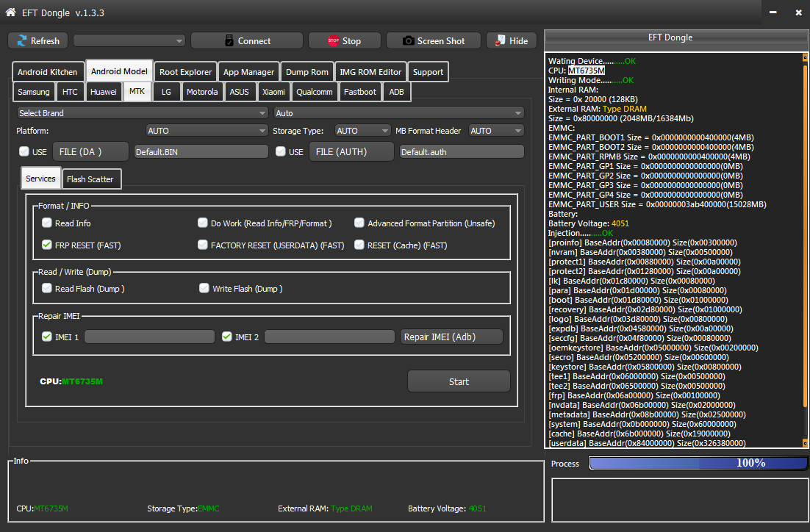Click the FILE (DA) button
Screen dimensions: 810x532
pos(90,151)
